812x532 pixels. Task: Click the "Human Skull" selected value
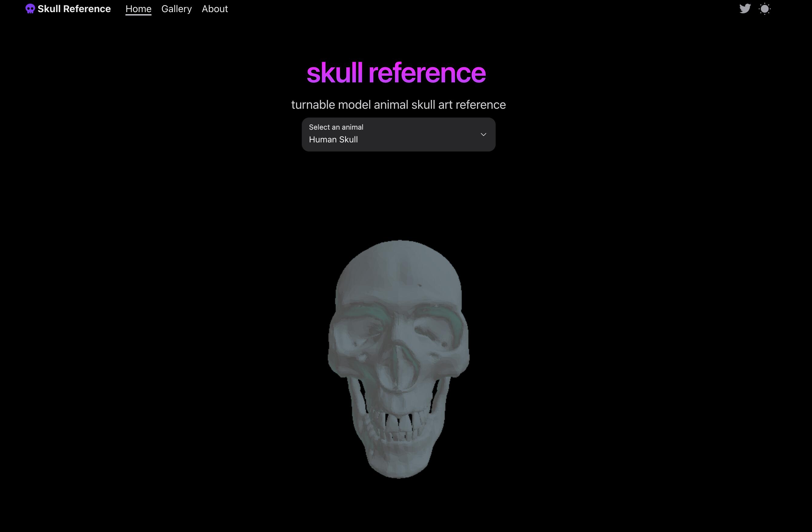tap(333, 140)
